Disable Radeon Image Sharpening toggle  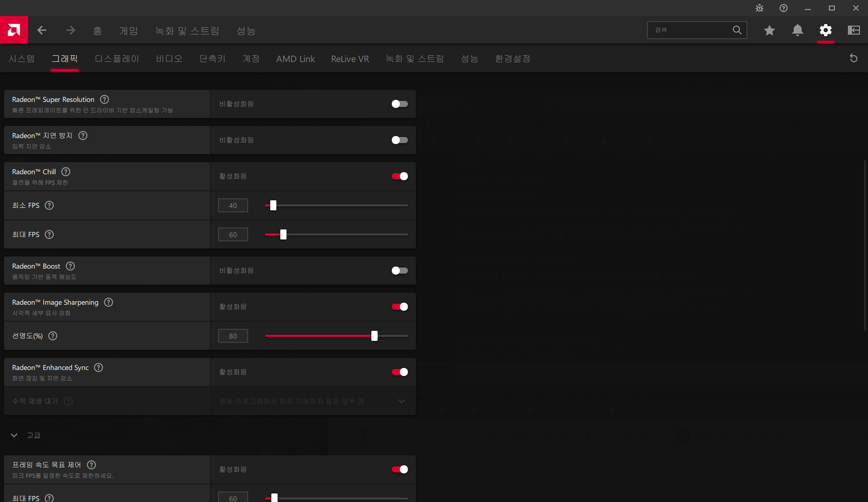click(400, 307)
